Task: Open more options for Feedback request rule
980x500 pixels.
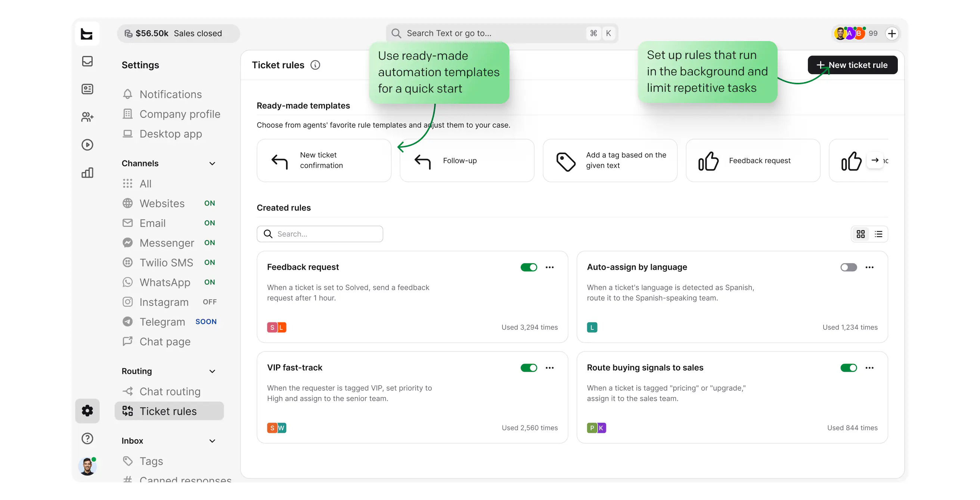Action: coord(549,267)
